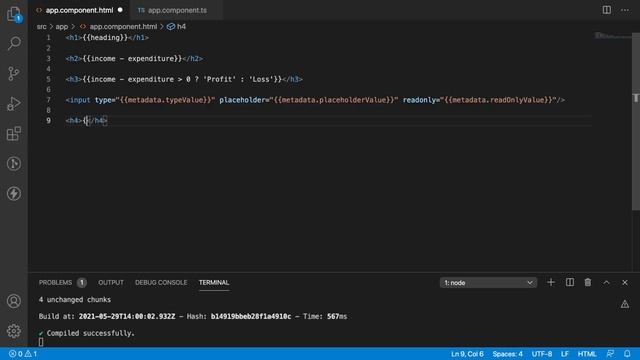Open the Extensions view
The height and width of the screenshot is (360, 640).
click(x=14, y=133)
